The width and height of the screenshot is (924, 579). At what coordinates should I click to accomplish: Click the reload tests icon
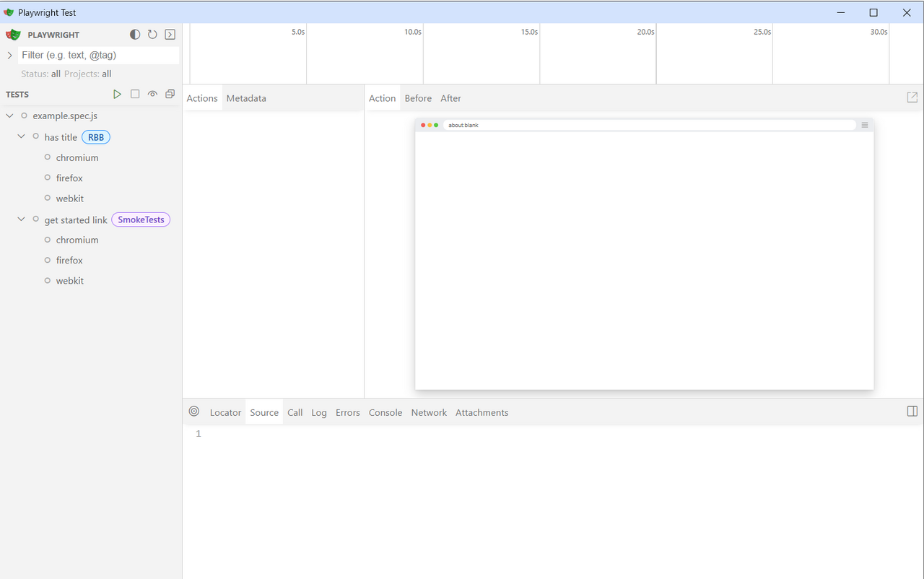pyautogui.click(x=152, y=35)
